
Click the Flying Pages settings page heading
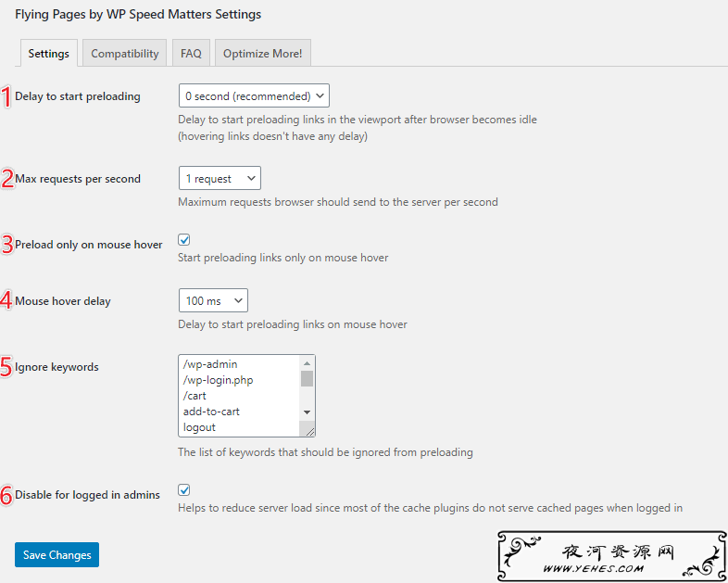click(138, 15)
